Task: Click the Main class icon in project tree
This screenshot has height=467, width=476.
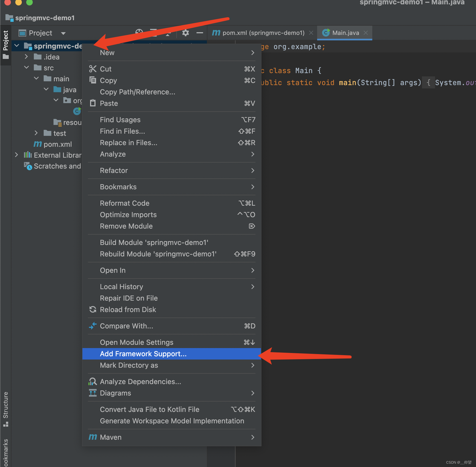Action: [x=77, y=111]
